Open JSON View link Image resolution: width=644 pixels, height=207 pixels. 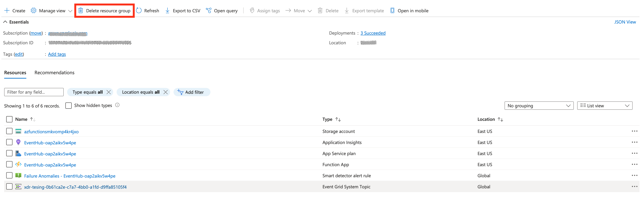pyautogui.click(x=625, y=22)
